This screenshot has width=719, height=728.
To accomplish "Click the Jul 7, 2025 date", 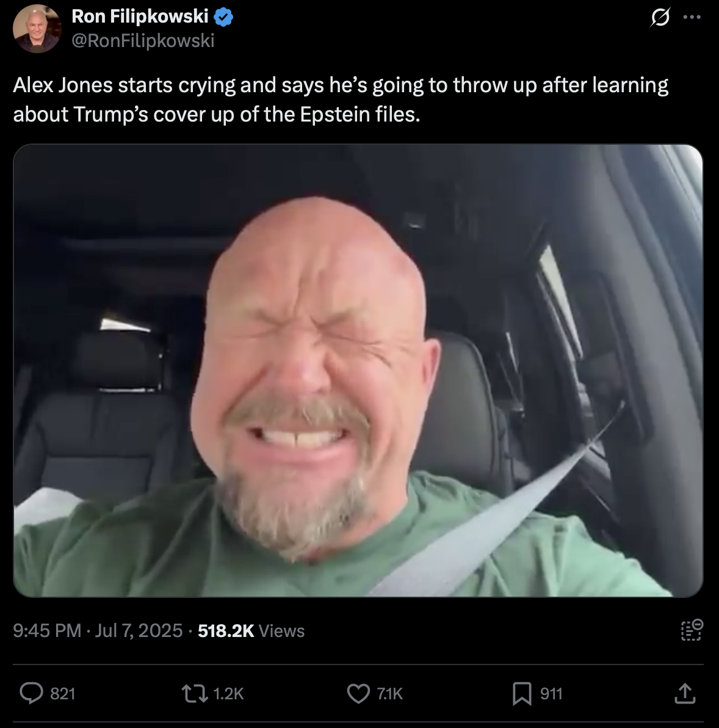I will point(139,630).
